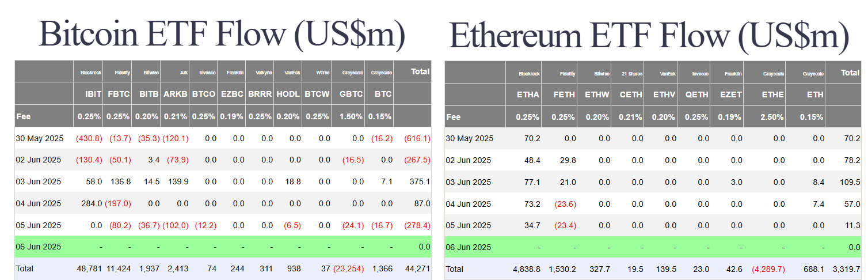Select the ETHE ticker column header
868x280 pixels.
772,94
